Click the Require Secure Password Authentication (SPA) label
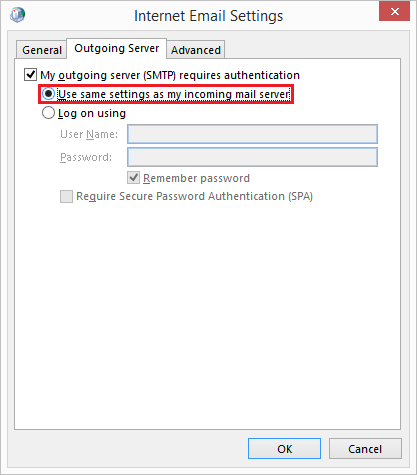 click(194, 196)
